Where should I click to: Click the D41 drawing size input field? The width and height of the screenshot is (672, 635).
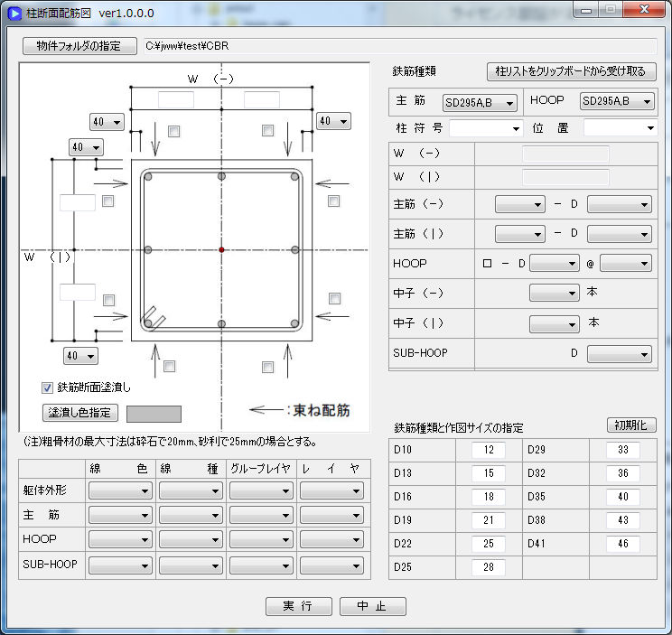622,544
